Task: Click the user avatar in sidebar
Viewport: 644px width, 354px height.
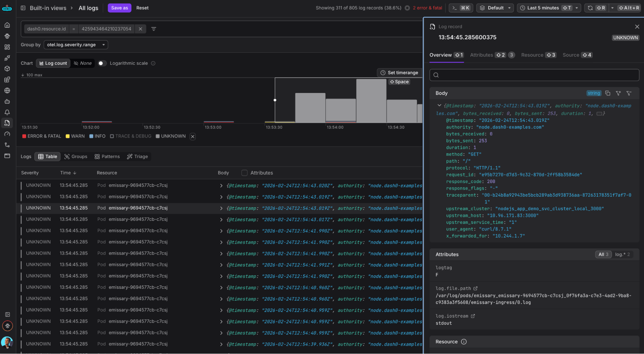Action: point(7,342)
